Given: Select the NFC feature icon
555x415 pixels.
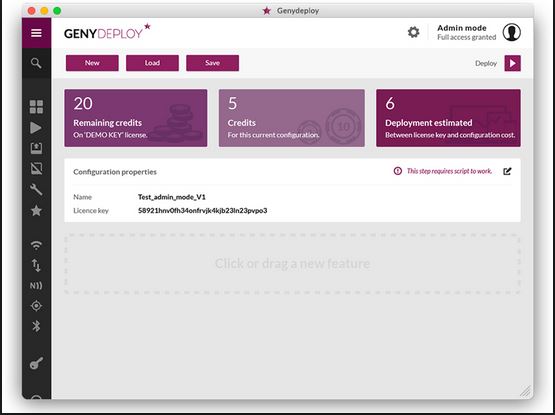Looking at the screenshot, I should (x=36, y=285).
